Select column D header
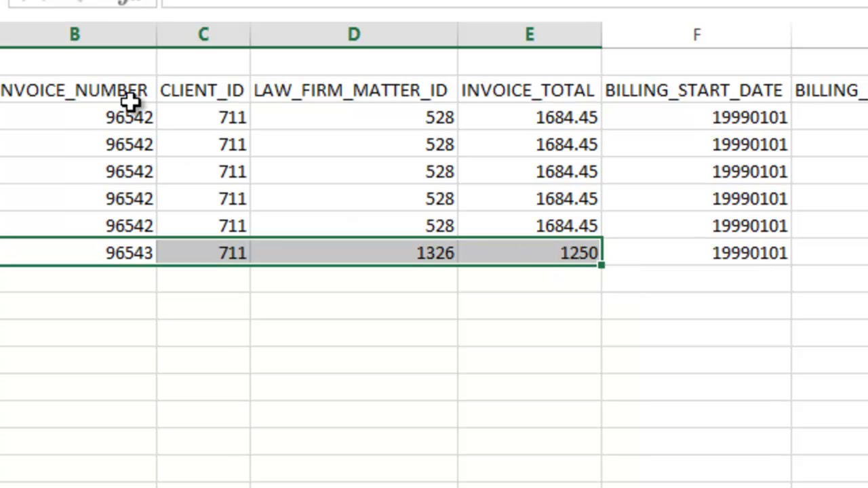 [354, 35]
